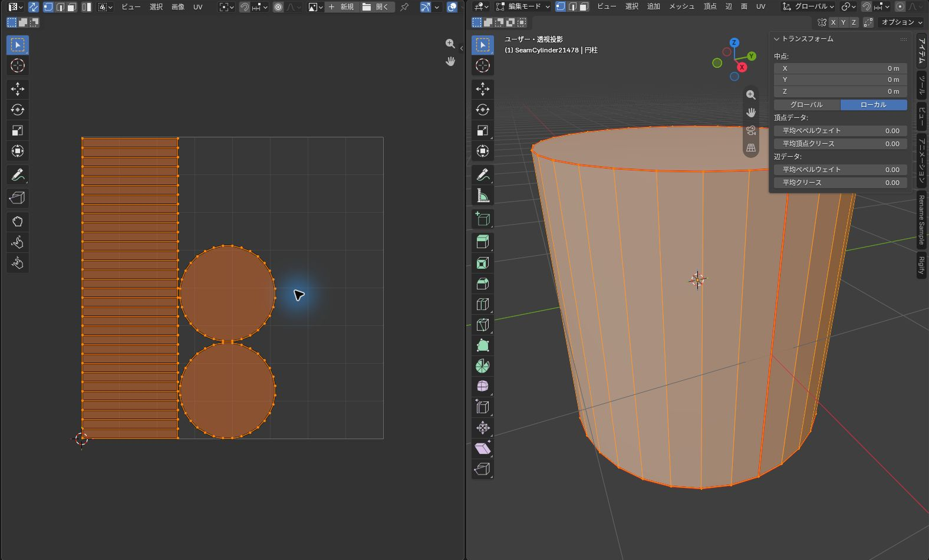Click 平均クリース slider under 辺データ

pos(841,183)
